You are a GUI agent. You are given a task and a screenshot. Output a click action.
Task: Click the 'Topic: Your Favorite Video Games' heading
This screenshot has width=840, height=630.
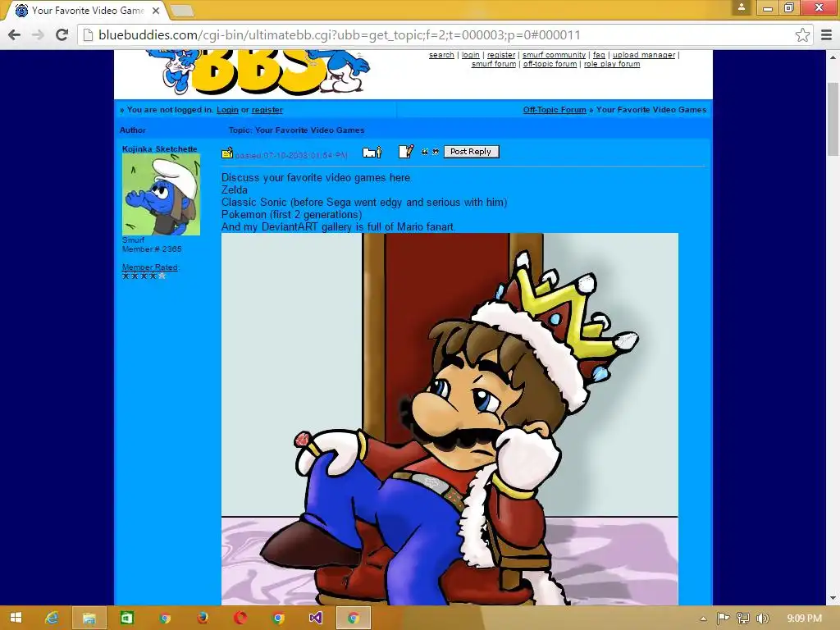296,130
